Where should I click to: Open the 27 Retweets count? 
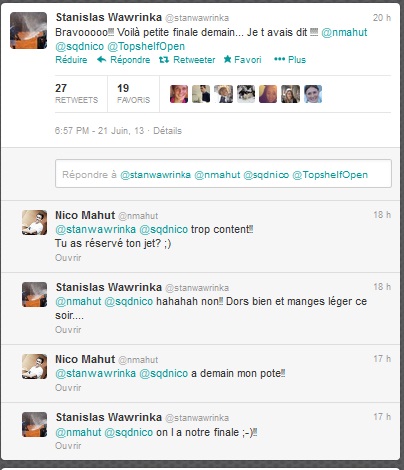[76, 93]
